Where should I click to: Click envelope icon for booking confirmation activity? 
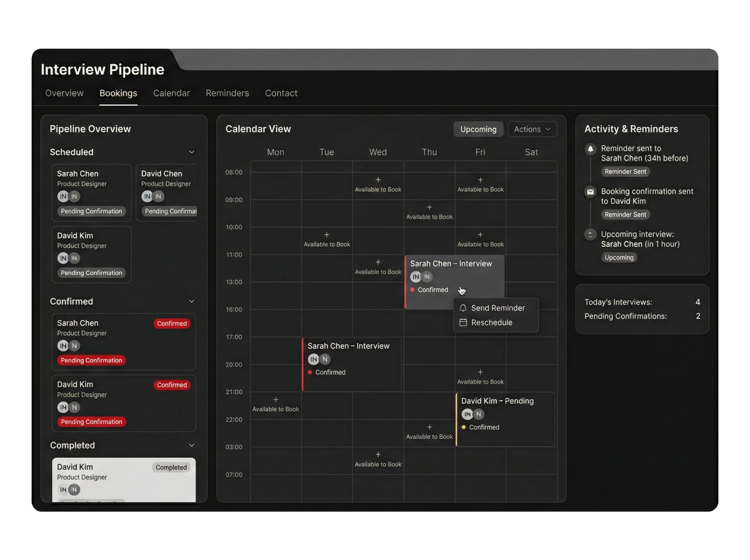coord(590,192)
